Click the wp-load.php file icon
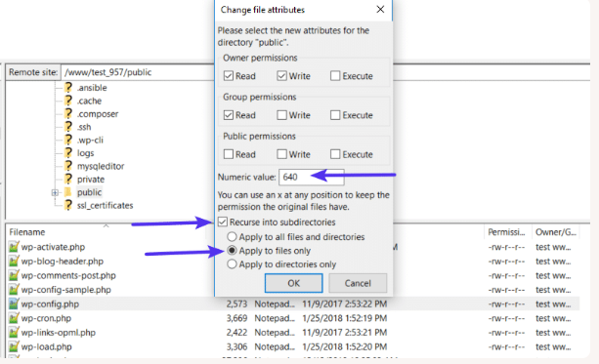Viewport: 599px width, 364px height. click(14, 346)
